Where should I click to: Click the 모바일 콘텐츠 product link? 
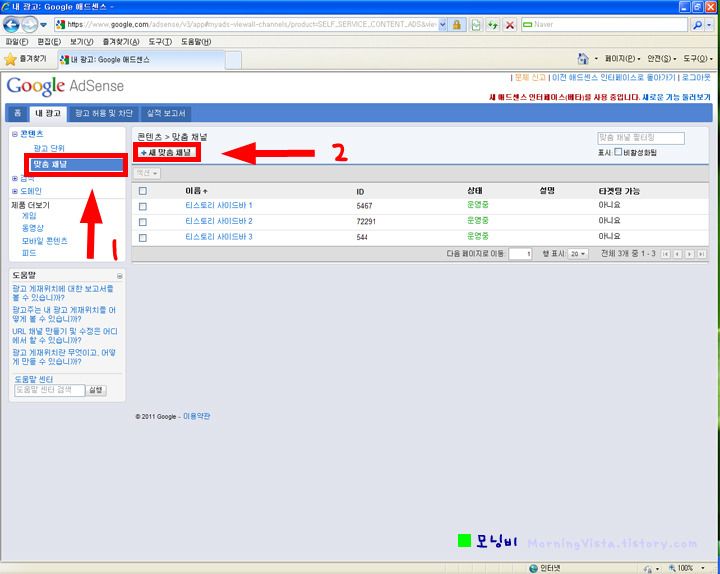[x=45, y=241]
